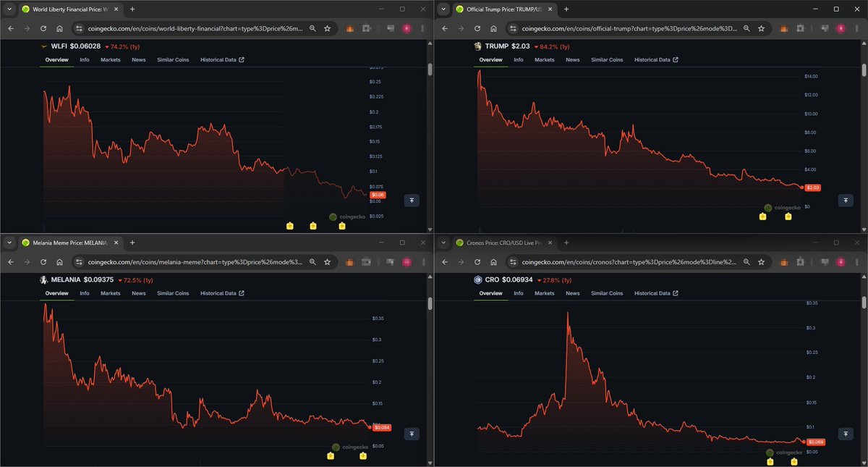The image size is (868, 467).
Task: Click the red $2.03 price label on TRUMP chart axis
Action: pyautogui.click(x=812, y=188)
